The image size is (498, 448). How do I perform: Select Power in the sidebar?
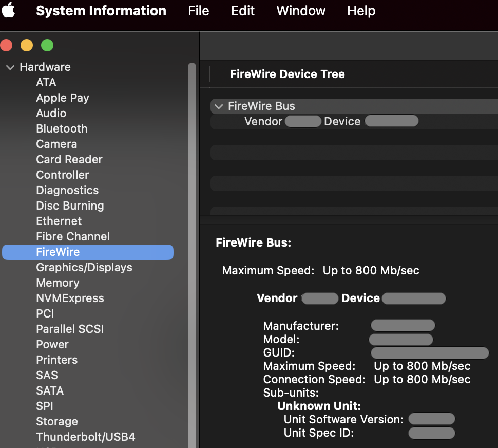click(52, 344)
